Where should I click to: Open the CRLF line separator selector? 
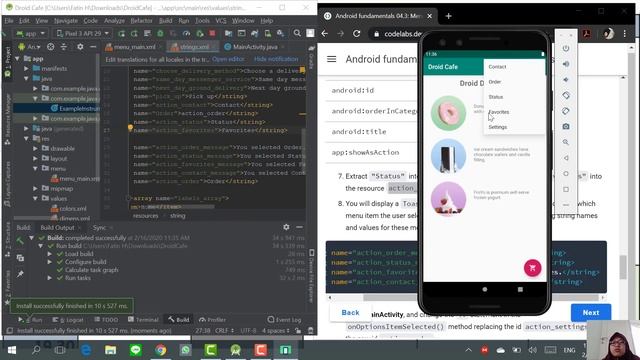coord(224,331)
